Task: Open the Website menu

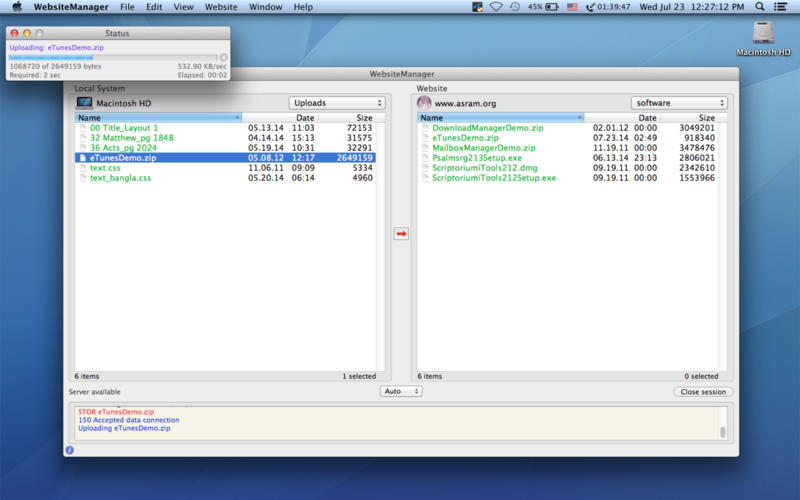Action: (x=221, y=7)
